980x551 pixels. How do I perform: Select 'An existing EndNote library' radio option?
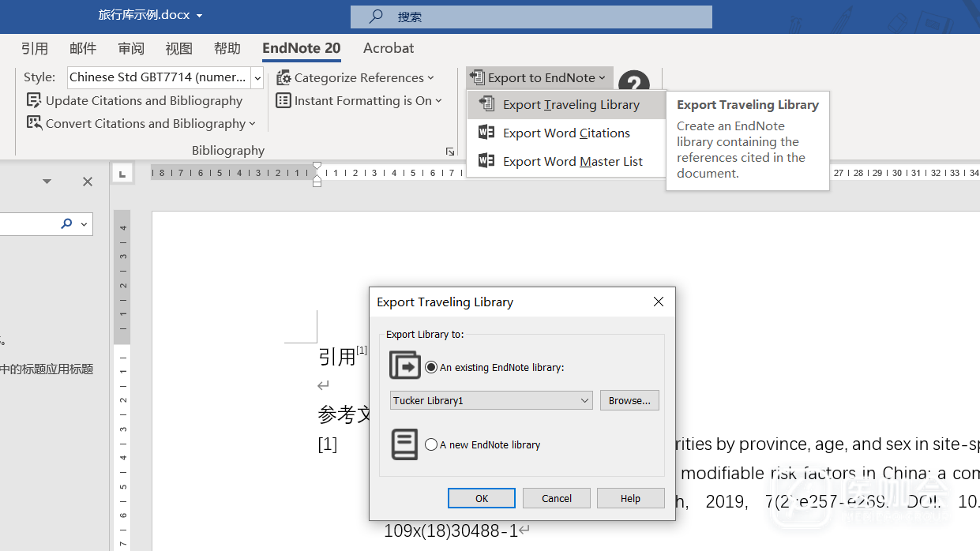(x=431, y=367)
